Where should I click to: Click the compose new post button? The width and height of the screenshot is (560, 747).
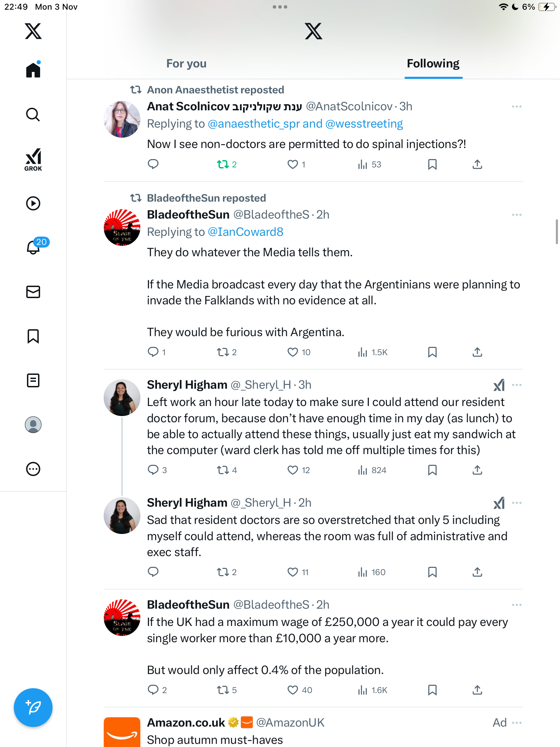(33, 707)
